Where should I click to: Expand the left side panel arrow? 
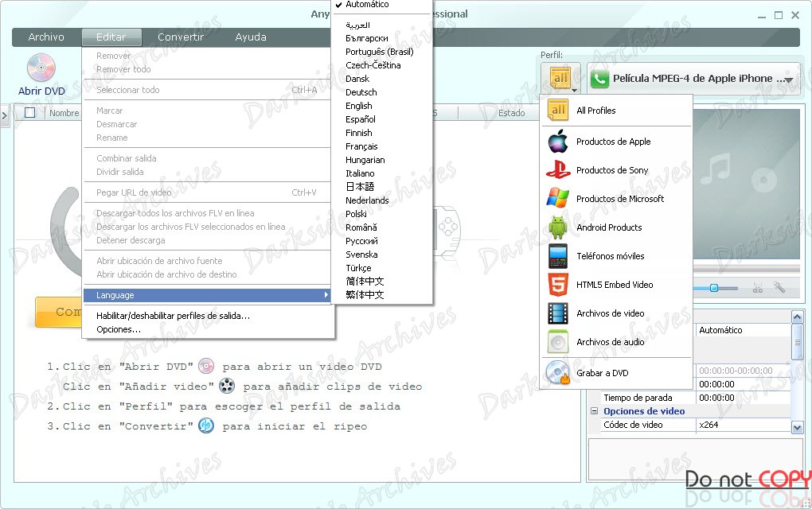tap(5, 115)
